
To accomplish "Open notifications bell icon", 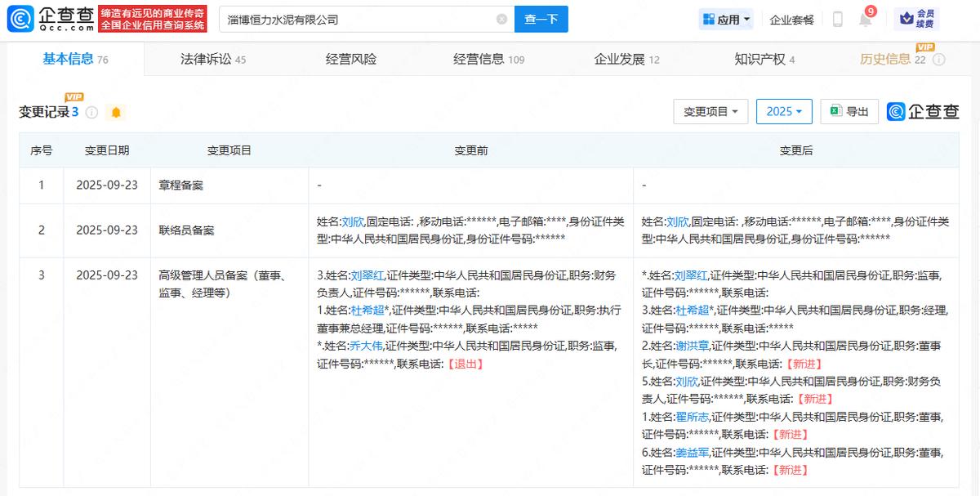I will [x=865, y=20].
